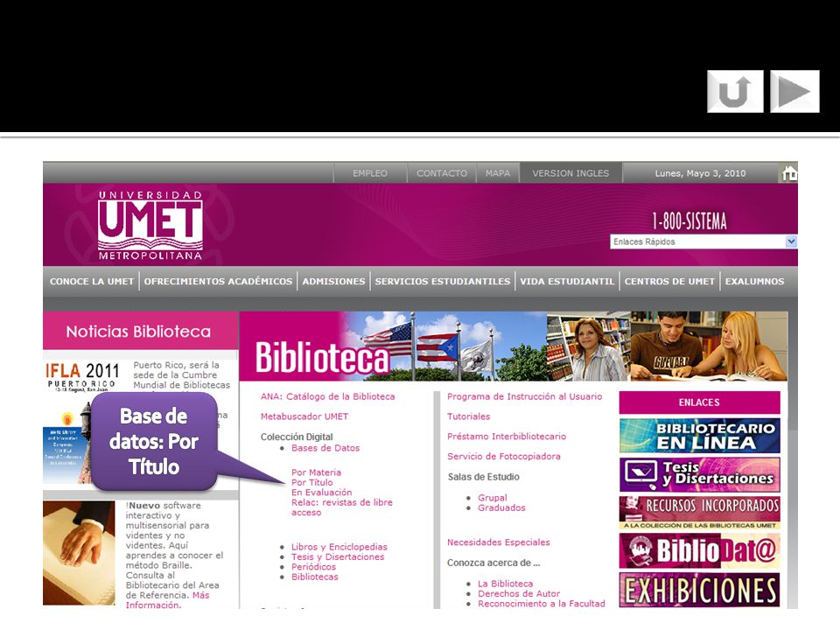Open the Bibliotecas link
The image size is (840, 630).
(315, 577)
